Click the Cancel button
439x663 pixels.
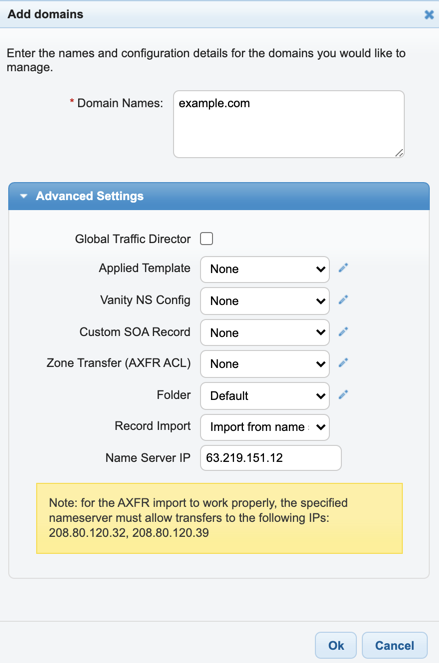pos(395,645)
